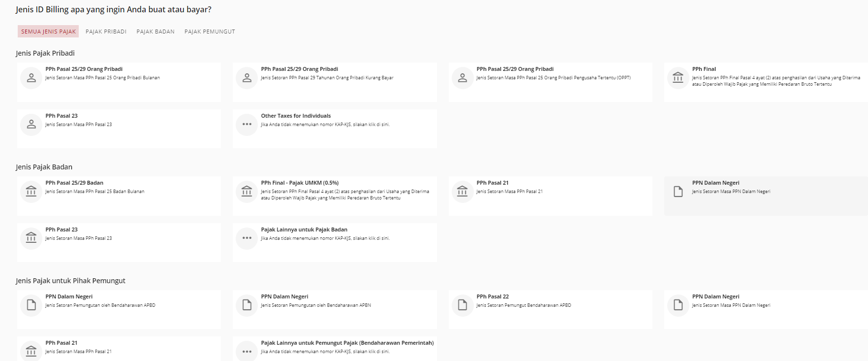Show the Pajak Pemungut tab
The width and height of the screenshot is (868, 361).
point(210,32)
